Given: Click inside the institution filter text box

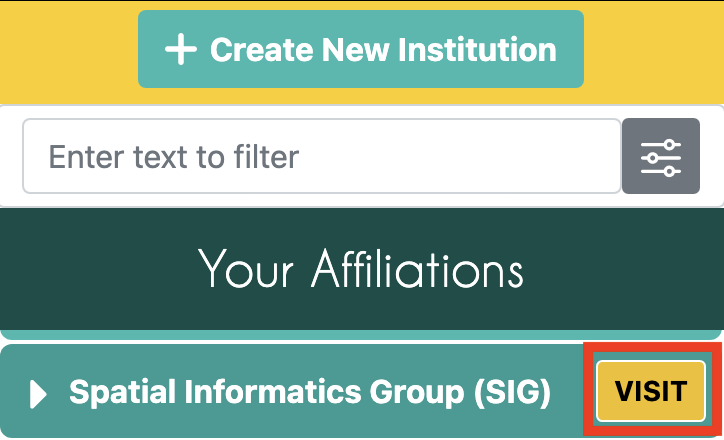Looking at the screenshot, I should 321,157.
